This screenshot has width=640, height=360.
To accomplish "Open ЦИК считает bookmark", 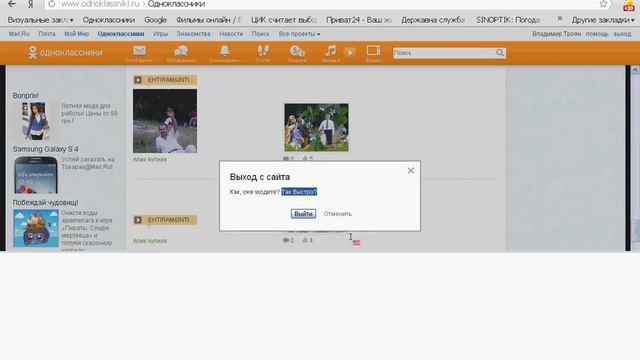I will 284,20.
